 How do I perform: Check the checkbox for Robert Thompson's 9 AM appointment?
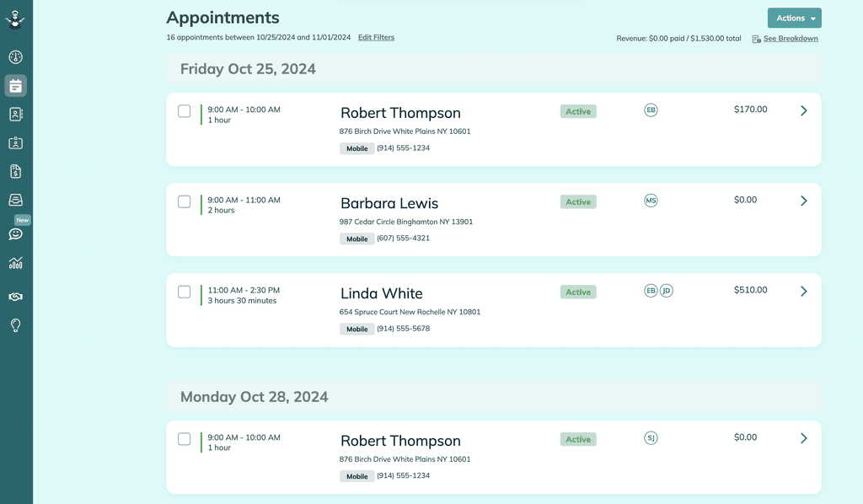point(184,111)
